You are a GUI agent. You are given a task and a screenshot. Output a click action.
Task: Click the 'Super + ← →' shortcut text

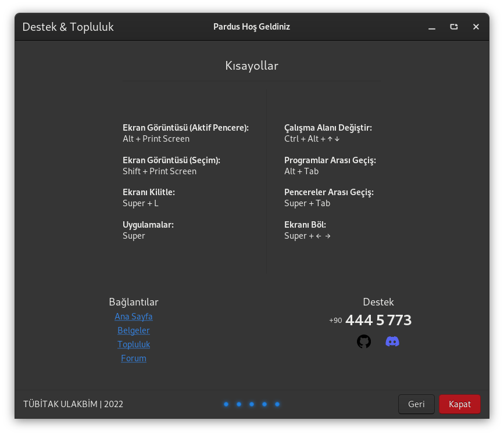point(308,236)
